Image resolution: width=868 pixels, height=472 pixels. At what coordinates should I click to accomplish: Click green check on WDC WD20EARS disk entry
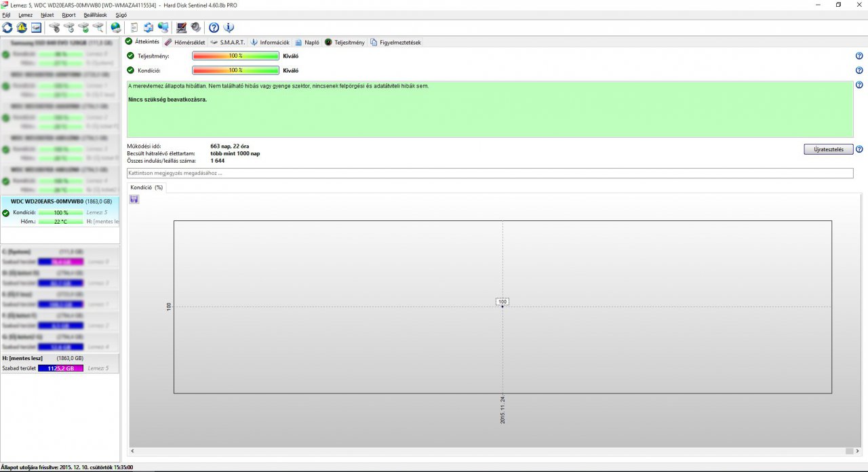click(6, 213)
